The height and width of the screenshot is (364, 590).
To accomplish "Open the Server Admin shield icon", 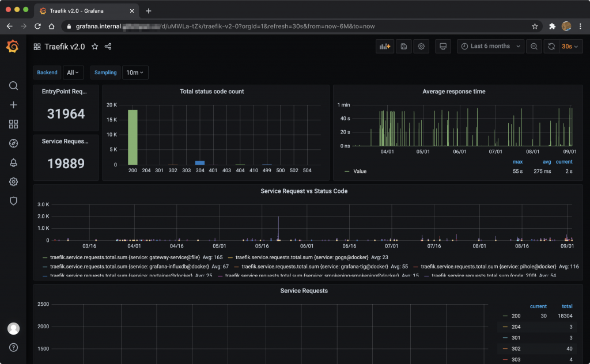I will (13, 201).
